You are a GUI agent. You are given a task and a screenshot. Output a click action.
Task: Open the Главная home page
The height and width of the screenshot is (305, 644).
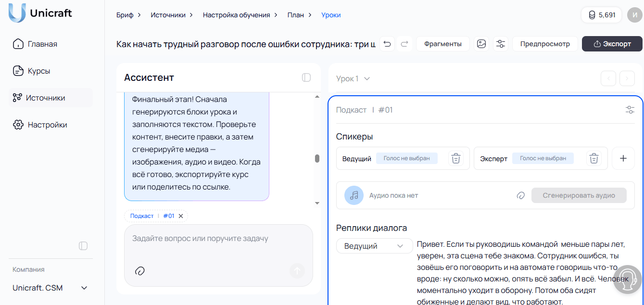click(35, 44)
